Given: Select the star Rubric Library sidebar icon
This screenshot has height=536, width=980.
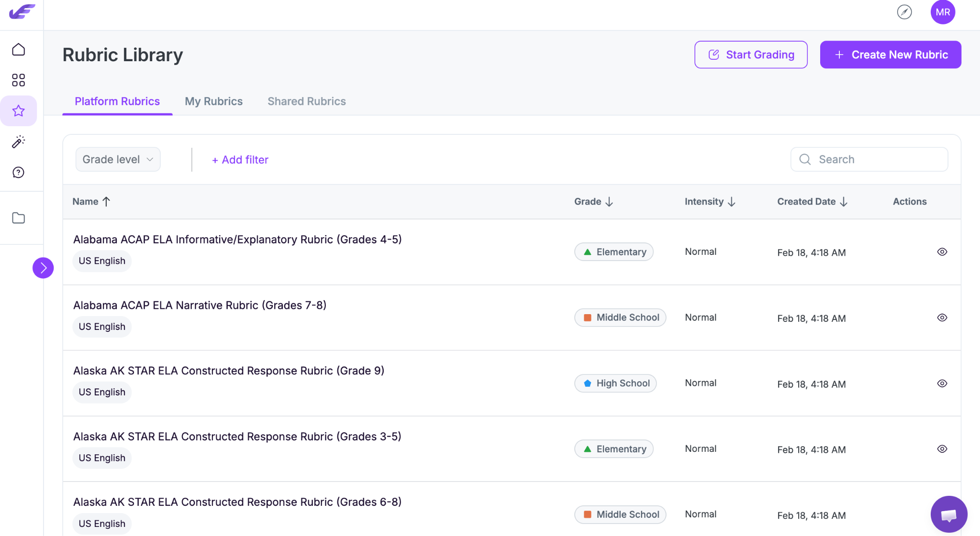Looking at the screenshot, I should pos(18,111).
